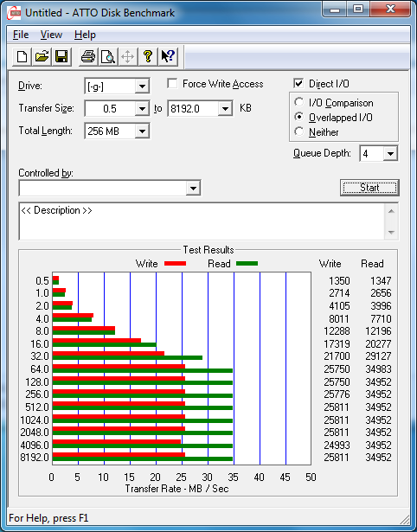Screen dimensions: 417x532
Task: Enable Force Write Access checkbox
Action: click(172, 83)
